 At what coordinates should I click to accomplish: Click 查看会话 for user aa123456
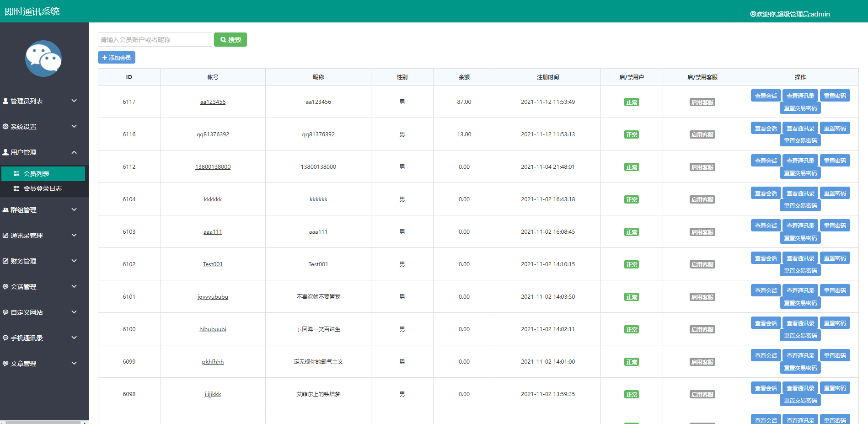click(766, 96)
